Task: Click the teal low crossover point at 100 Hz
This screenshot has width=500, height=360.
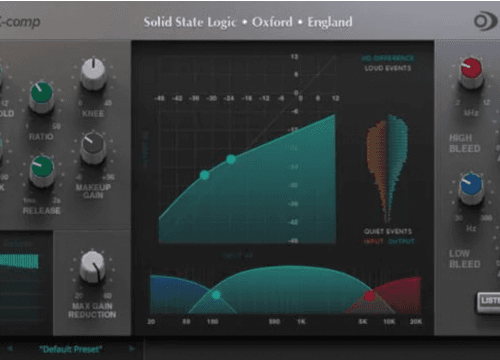Action: click(x=216, y=295)
